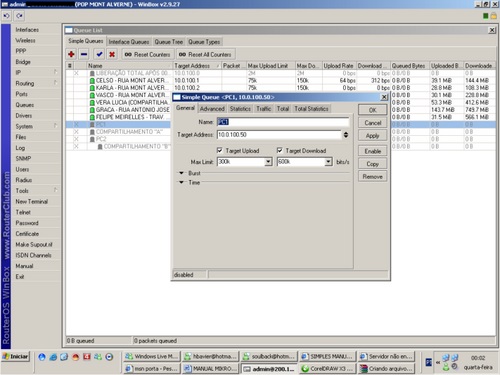This screenshot has width=500, height=375.
Task: Switch to the Interface Queues tab
Action: pos(129,42)
